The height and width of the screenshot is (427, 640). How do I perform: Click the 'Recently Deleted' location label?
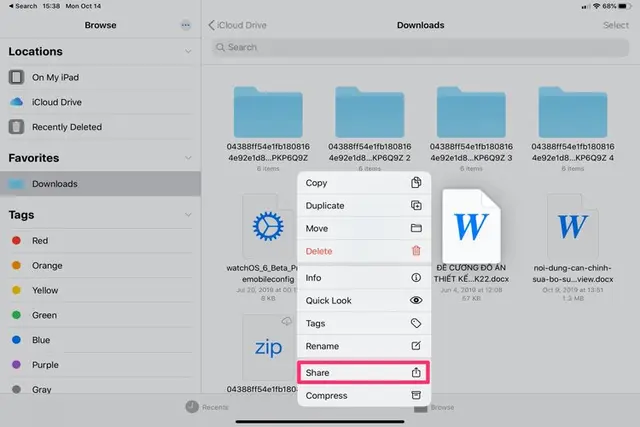(67, 127)
